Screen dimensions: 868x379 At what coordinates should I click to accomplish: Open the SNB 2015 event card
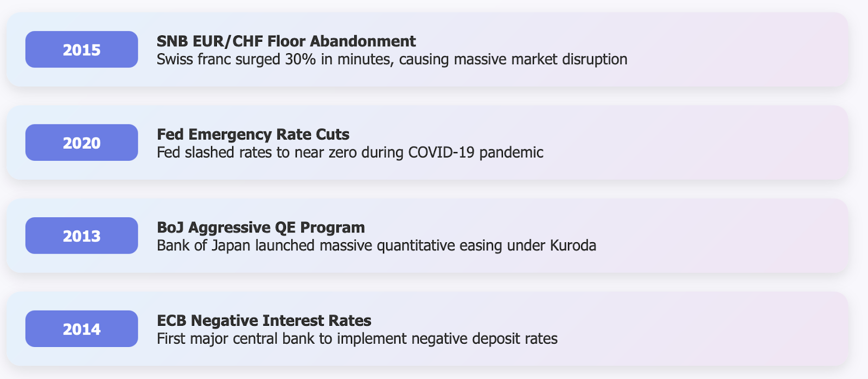pos(427,49)
